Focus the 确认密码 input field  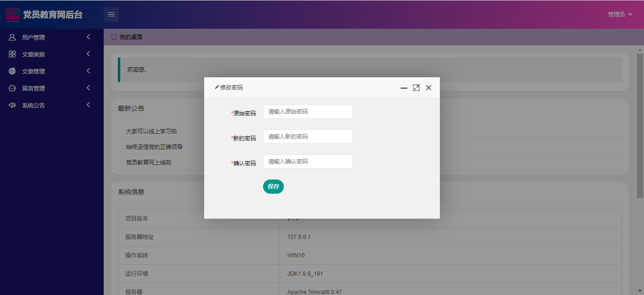pos(308,162)
